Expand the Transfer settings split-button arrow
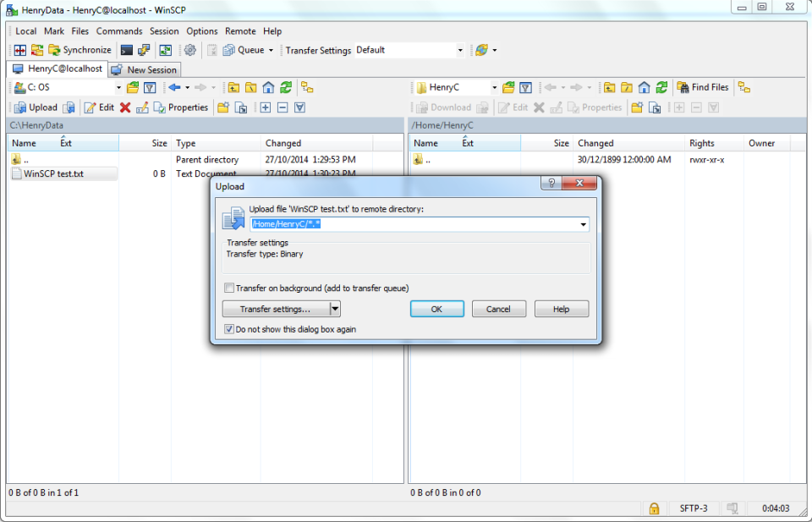812x522 pixels. [x=335, y=309]
